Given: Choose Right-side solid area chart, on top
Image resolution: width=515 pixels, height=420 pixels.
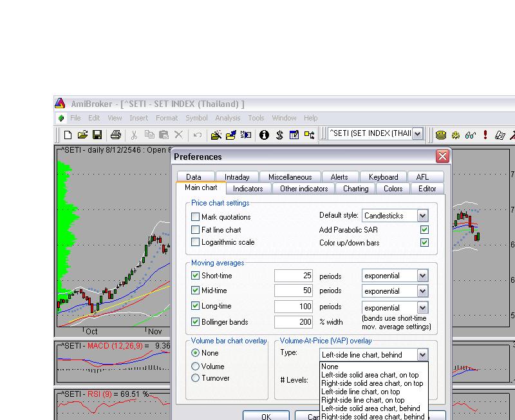Looking at the screenshot, I should tap(374, 383).
